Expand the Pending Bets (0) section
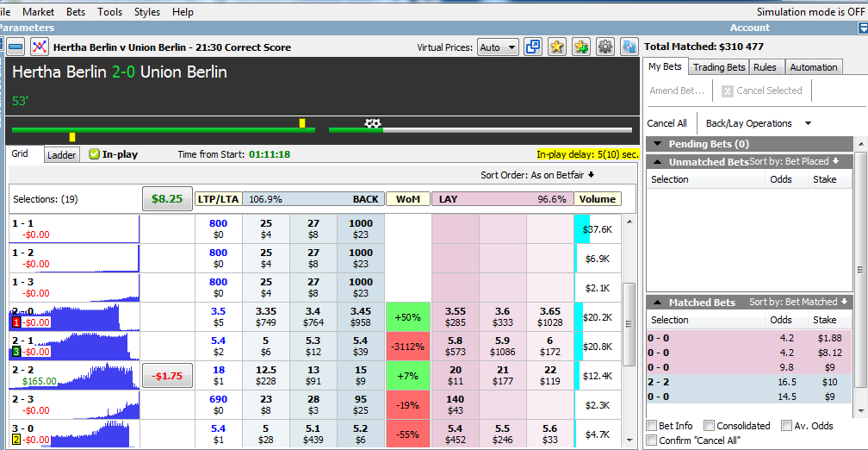 tap(658, 144)
